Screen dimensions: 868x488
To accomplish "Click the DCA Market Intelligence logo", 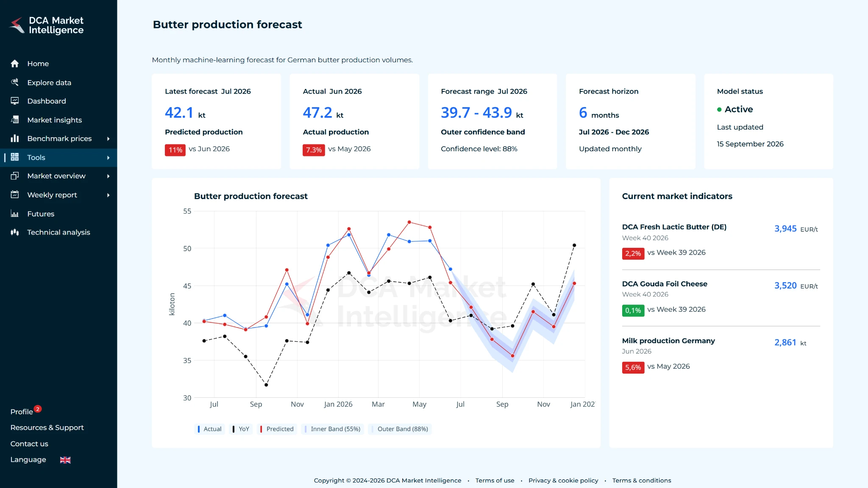I will tap(47, 25).
